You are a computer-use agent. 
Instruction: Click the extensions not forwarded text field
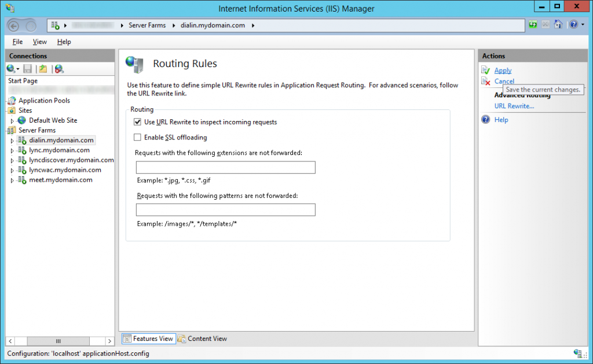225,168
